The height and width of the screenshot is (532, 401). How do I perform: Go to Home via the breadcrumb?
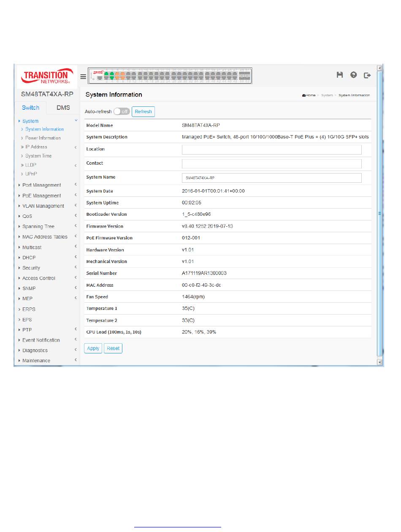click(x=309, y=95)
